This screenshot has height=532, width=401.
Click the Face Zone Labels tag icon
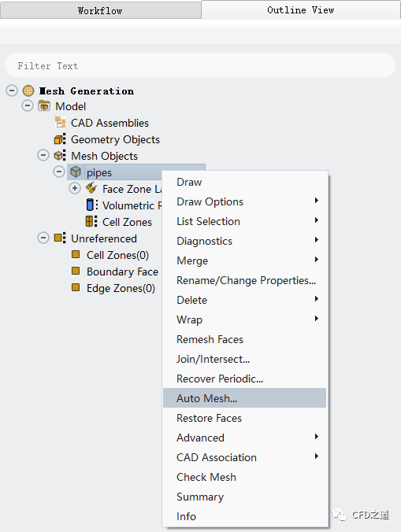coord(91,188)
